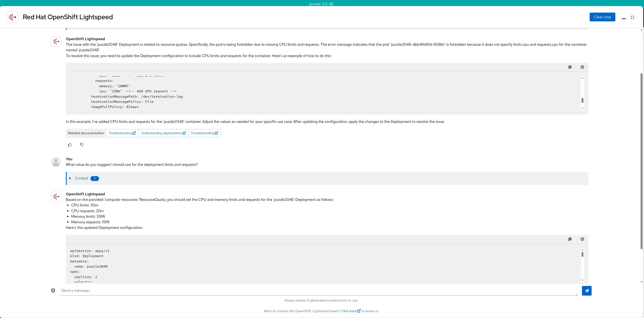Focus the Send a message input
644x318 pixels.
tap(318, 290)
